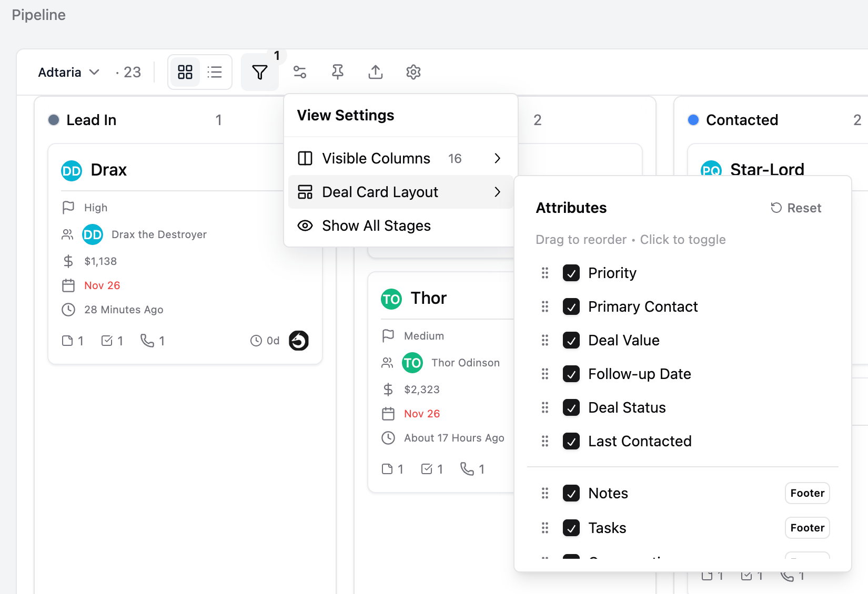Disable the Last Contacted checkbox

point(571,441)
